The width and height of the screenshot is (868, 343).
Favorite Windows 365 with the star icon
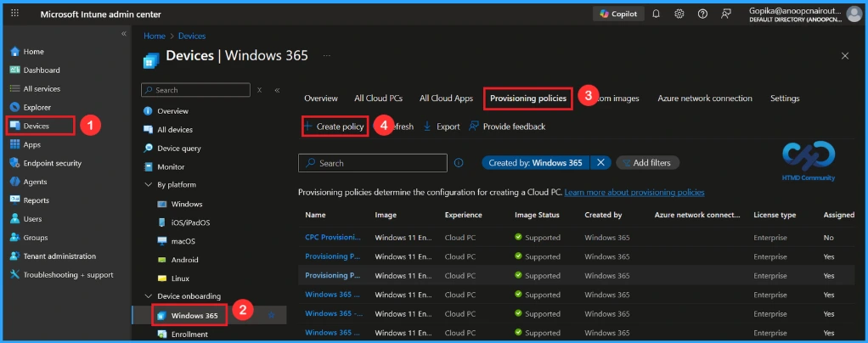[271, 315]
